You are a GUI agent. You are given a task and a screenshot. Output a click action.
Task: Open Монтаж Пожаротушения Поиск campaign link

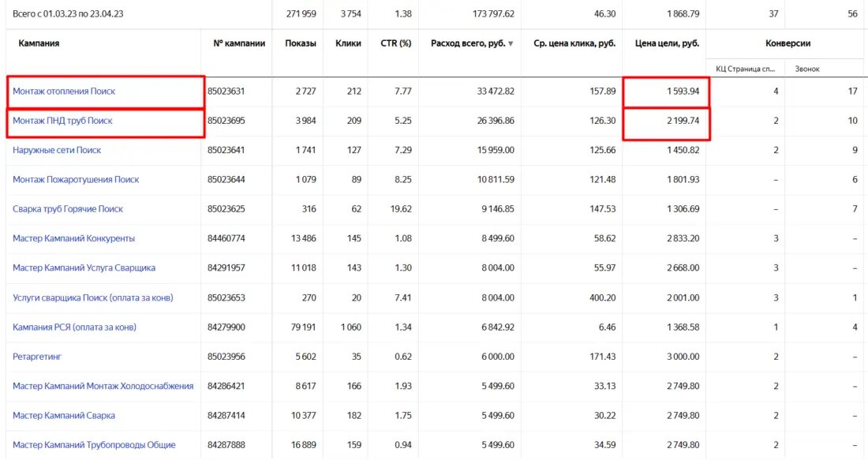76,179
